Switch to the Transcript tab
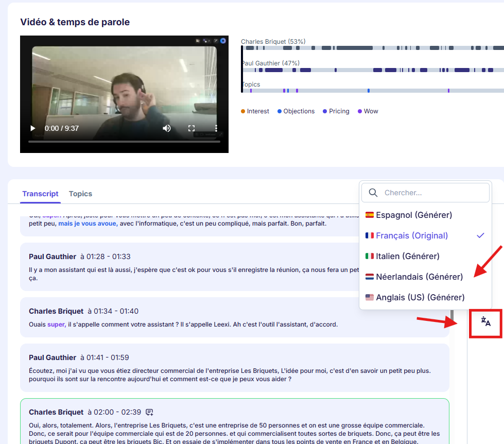Image resolution: width=504 pixels, height=444 pixels. pyautogui.click(x=40, y=194)
